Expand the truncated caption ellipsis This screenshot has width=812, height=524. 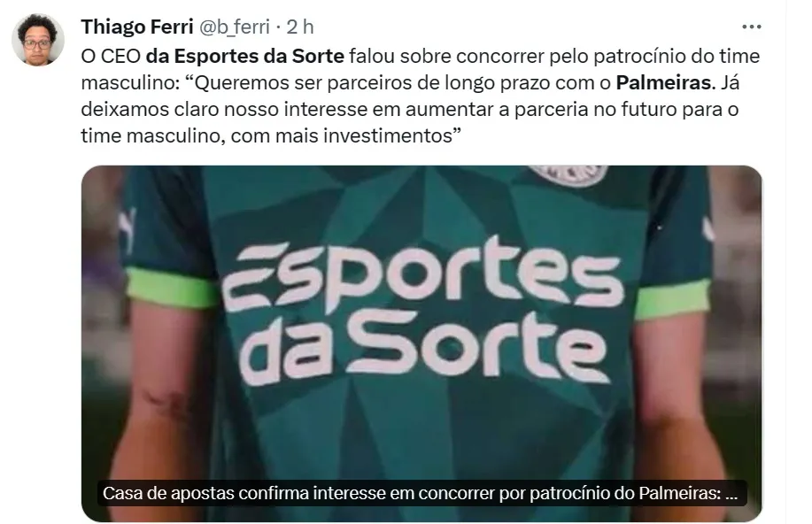tap(731, 493)
